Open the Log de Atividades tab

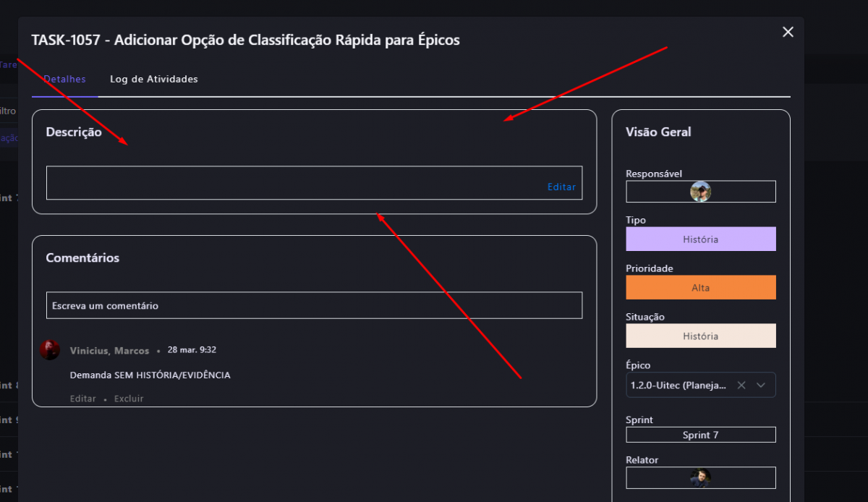(x=153, y=79)
